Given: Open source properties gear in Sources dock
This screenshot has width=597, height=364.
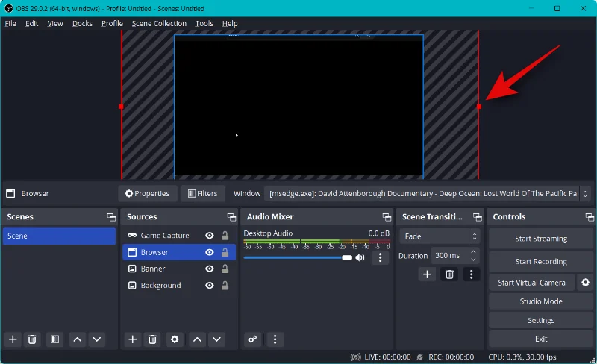Looking at the screenshot, I should click(x=175, y=339).
